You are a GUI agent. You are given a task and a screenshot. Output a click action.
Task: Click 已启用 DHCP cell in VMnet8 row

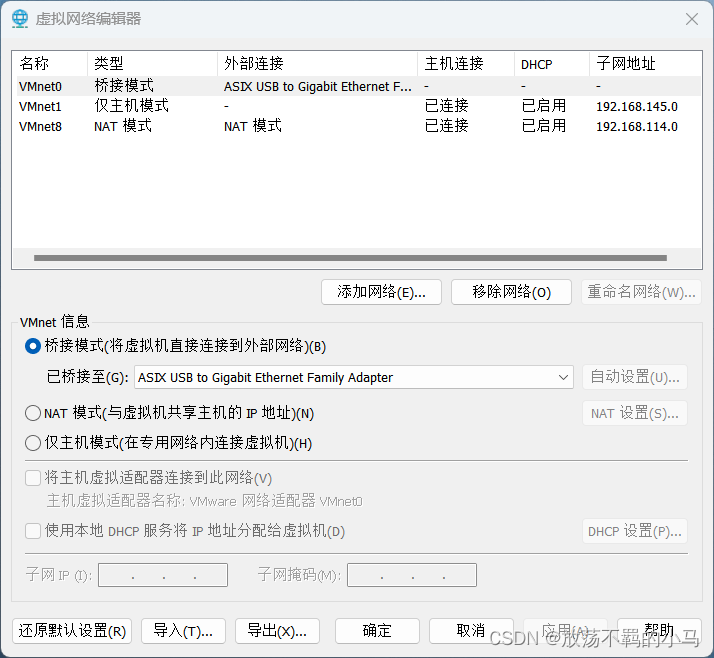click(544, 126)
